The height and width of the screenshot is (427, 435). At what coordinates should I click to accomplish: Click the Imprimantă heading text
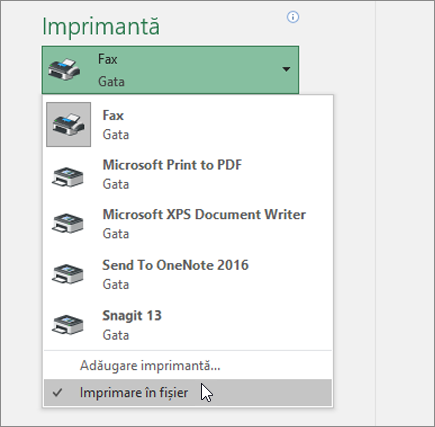pos(101,26)
